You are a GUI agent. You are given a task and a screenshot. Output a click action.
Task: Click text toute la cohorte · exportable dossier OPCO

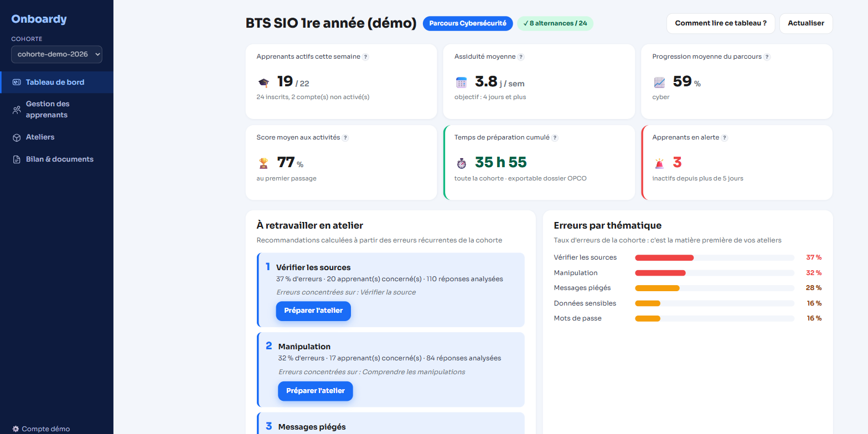point(520,178)
